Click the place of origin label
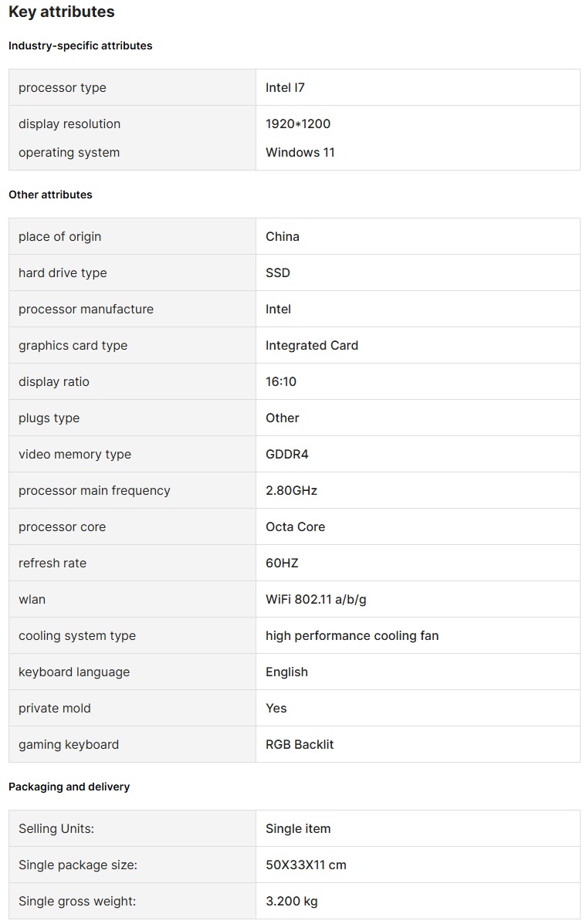This screenshot has height=924, width=586. click(59, 236)
